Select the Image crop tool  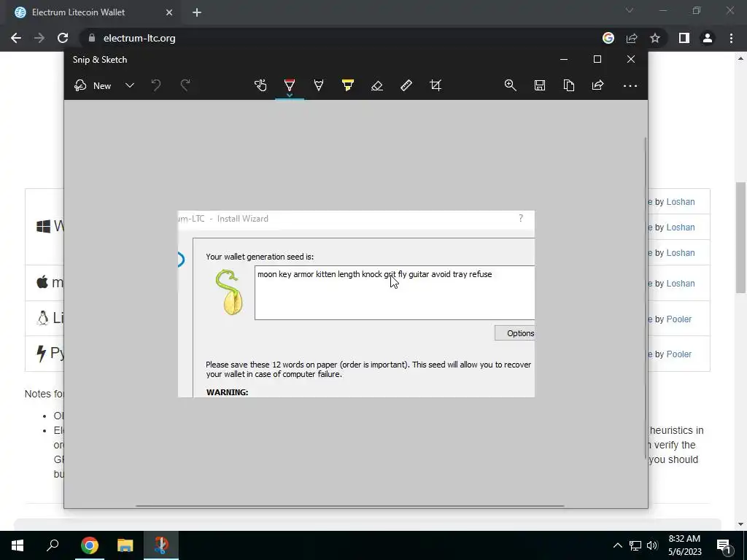[x=436, y=86]
